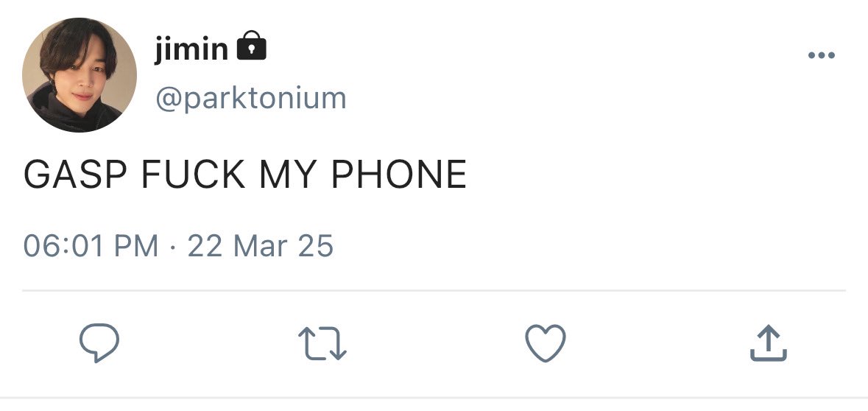The height and width of the screenshot is (411, 868).
Task: Select the word PHONE in the tweet
Action: pos(399,175)
